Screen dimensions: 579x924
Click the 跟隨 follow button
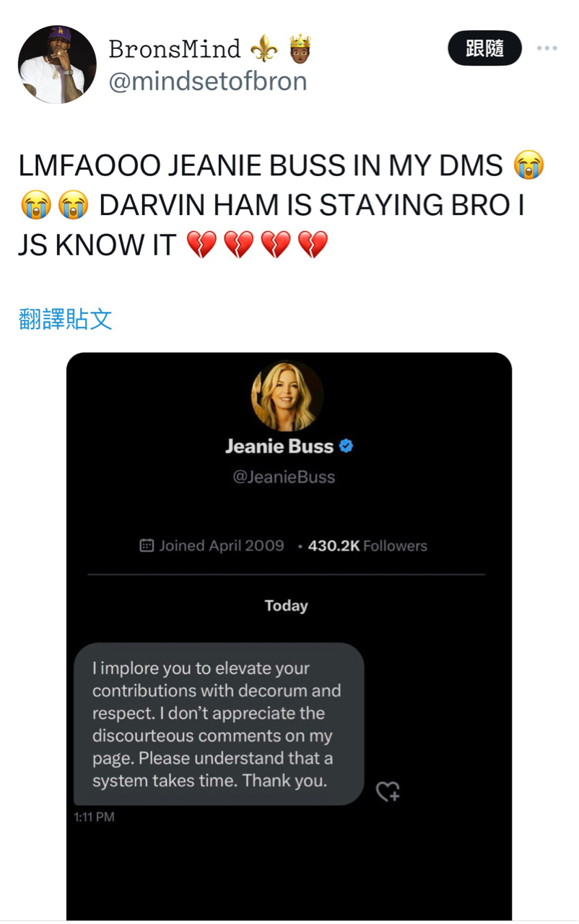click(484, 48)
